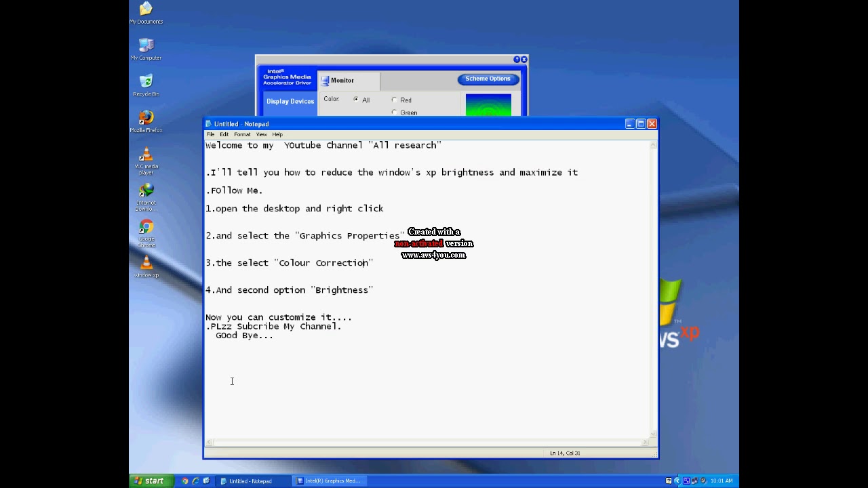The image size is (868, 488).
Task: Open the Edit menu in Notepad
Action: pos(224,134)
